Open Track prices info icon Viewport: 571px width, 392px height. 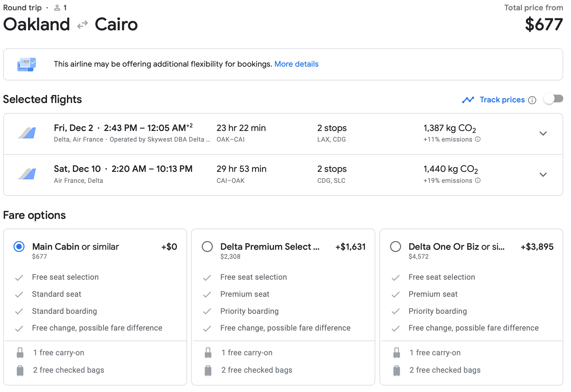click(x=532, y=100)
